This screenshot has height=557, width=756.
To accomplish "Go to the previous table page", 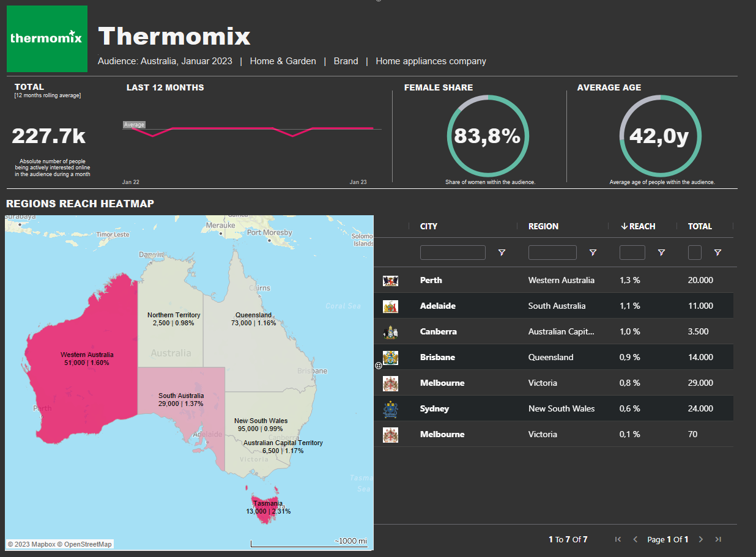I will [x=635, y=539].
